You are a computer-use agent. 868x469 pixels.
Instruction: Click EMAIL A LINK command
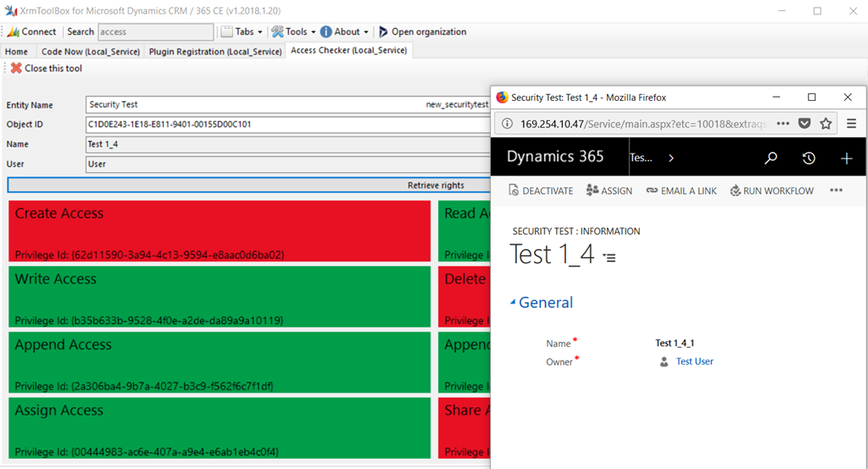[682, 191]
